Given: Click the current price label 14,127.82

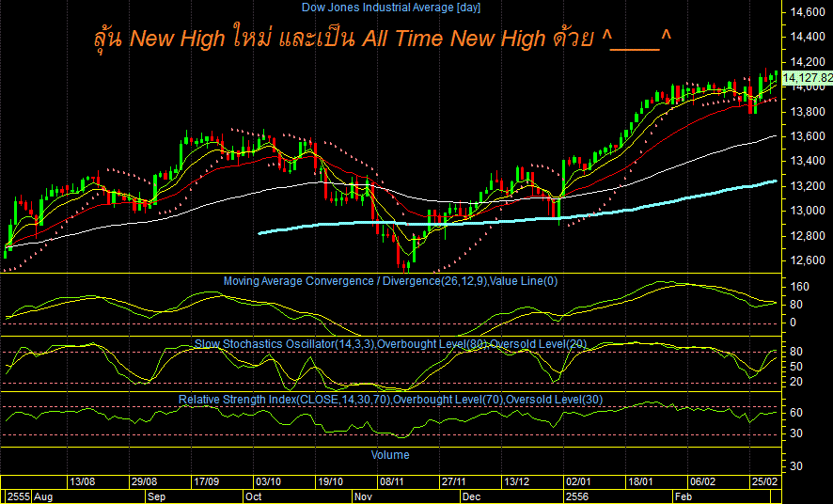Looking at the screenshot, I should pos(807,78).
